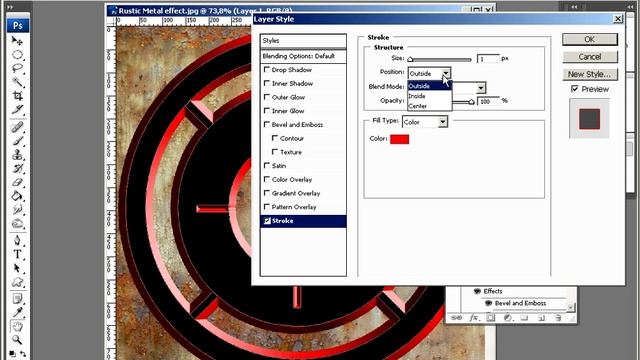Viewport: 640px width, 360px height.
Task: Select the Custom Shape tool
Action: point(17,282)
